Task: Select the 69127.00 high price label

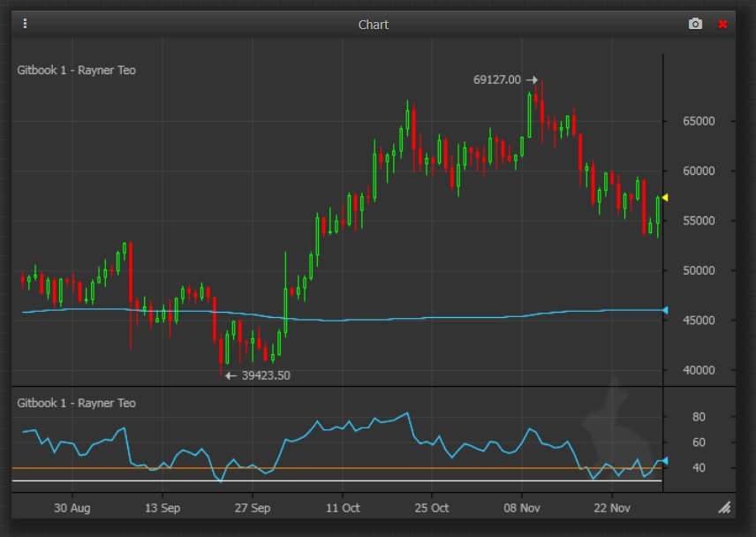Action: (497, 79)
